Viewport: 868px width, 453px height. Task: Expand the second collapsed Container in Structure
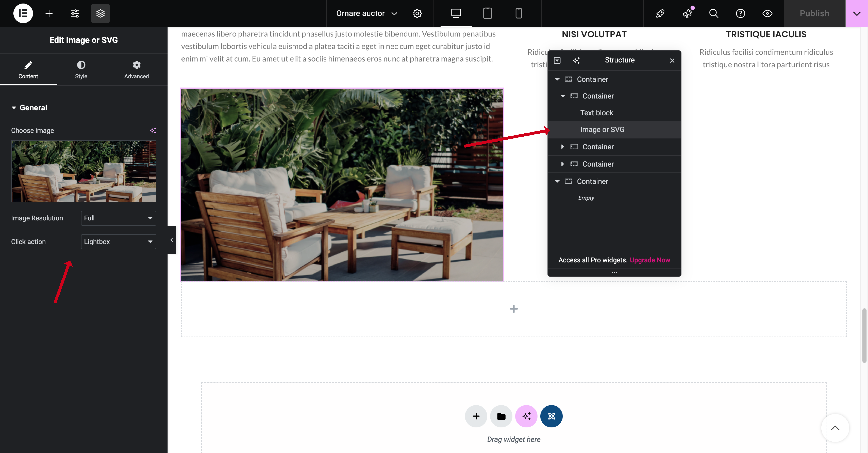562,164
